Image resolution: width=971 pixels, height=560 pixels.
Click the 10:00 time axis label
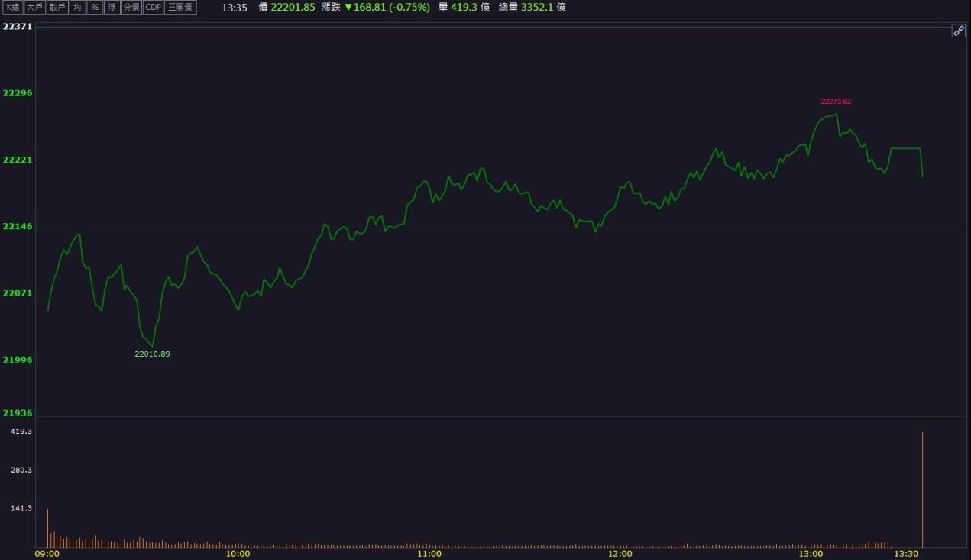238,554
